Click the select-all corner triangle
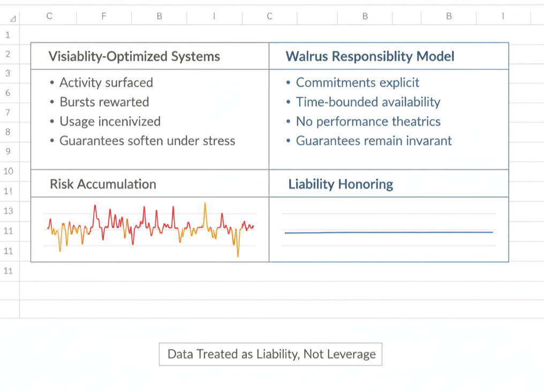Image resolution: width=544 pixels, height=392 pixels. (13, 18)
